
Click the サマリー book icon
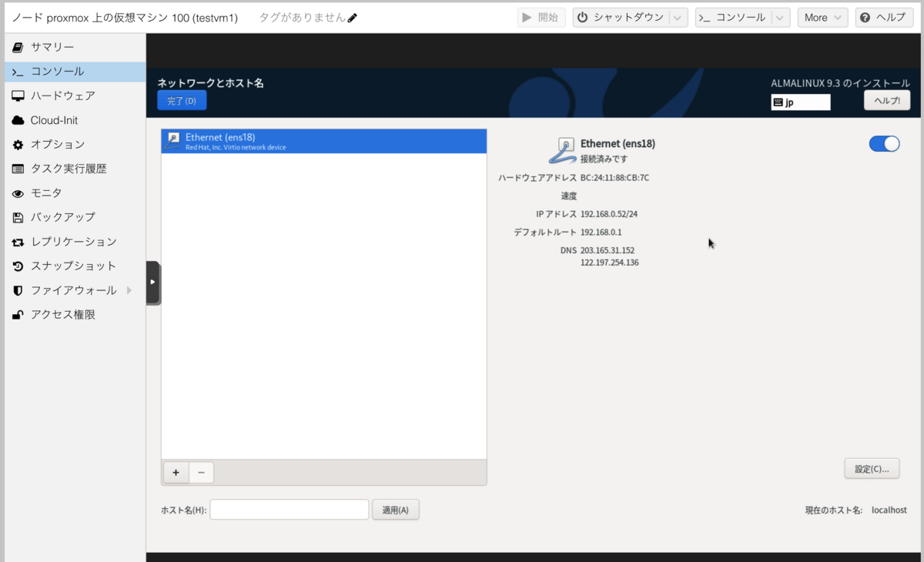tap(18, 47)
